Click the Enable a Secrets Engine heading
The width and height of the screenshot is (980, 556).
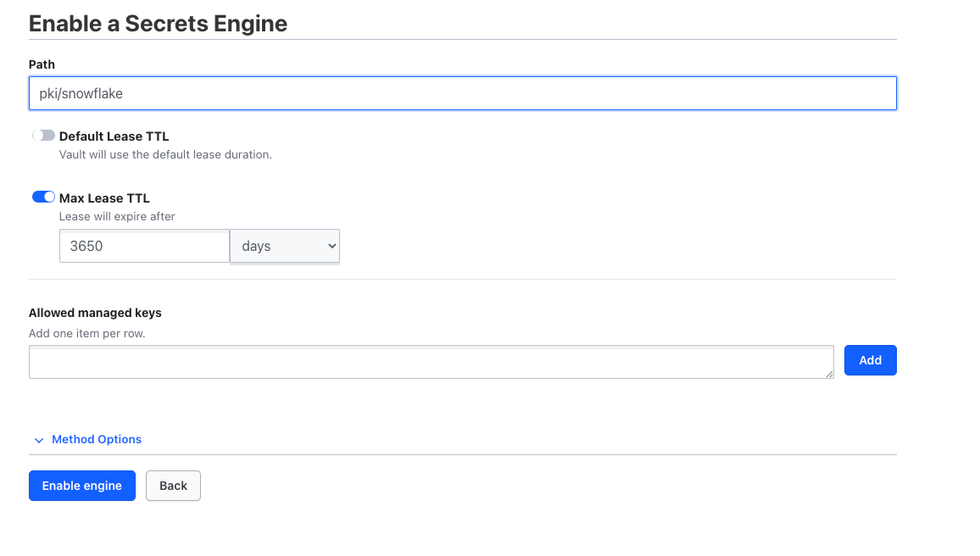(x=158, y=23)
